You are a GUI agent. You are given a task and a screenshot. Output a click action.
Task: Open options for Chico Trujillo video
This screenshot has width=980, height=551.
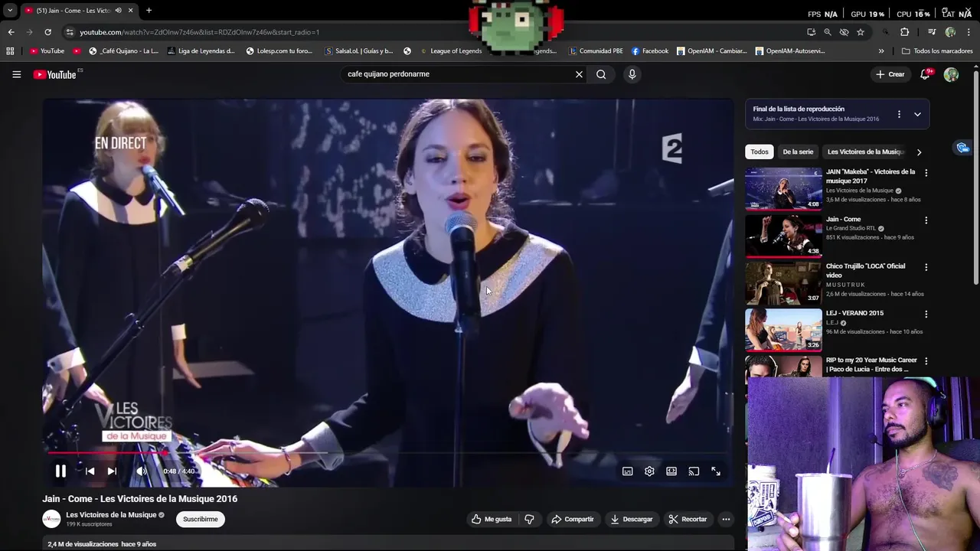pyautogui.click(x=926, y=267)
